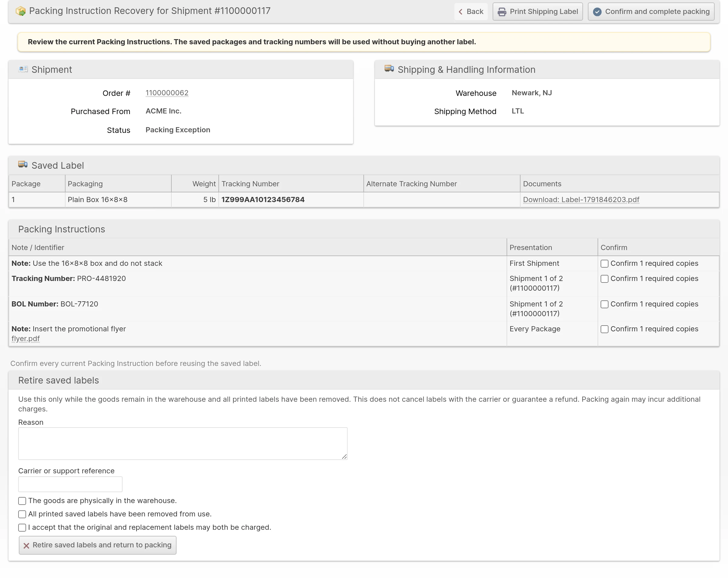The width and height of the screenshot is (728, 585).
Task: Click the package icon beside the page title
Action: click(x=21, y=11)
